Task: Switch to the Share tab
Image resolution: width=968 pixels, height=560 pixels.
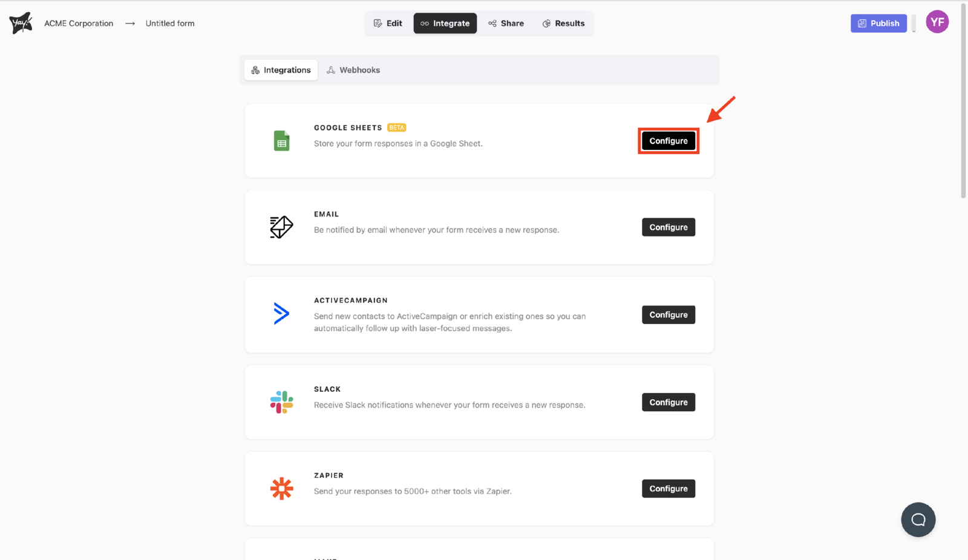Action: pos(506,23)
